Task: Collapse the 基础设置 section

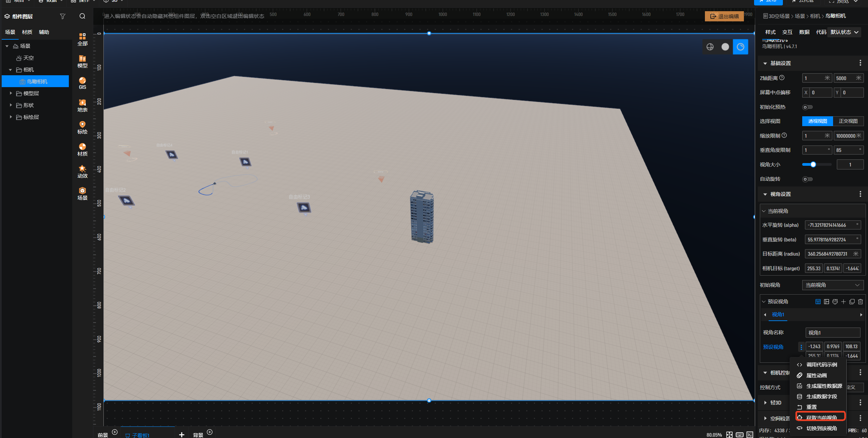Action: point(765,63)
